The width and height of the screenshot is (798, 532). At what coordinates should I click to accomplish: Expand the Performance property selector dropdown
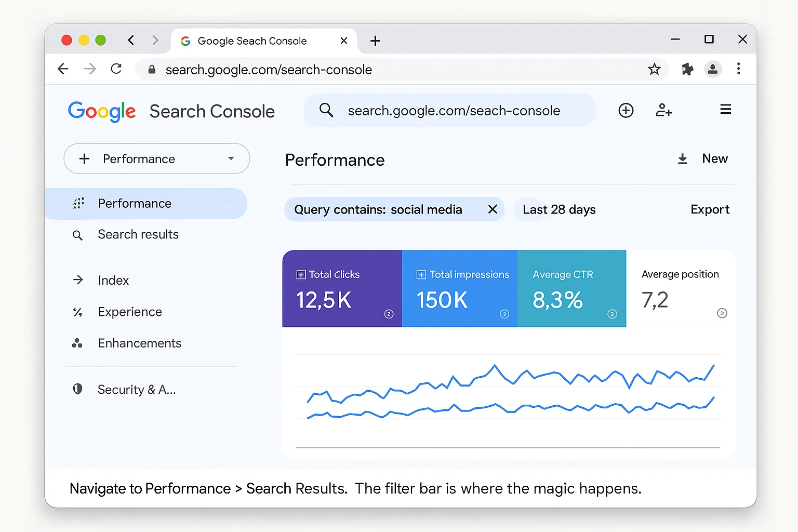coord(230,158)
